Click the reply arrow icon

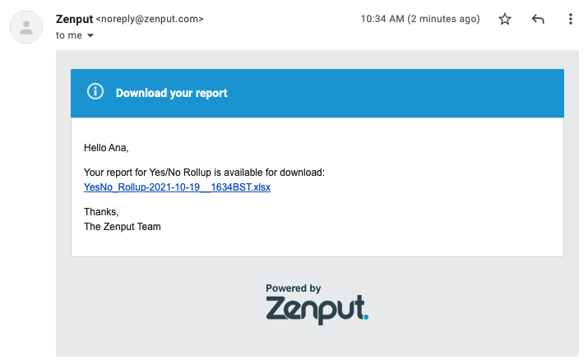pos(538,19)
